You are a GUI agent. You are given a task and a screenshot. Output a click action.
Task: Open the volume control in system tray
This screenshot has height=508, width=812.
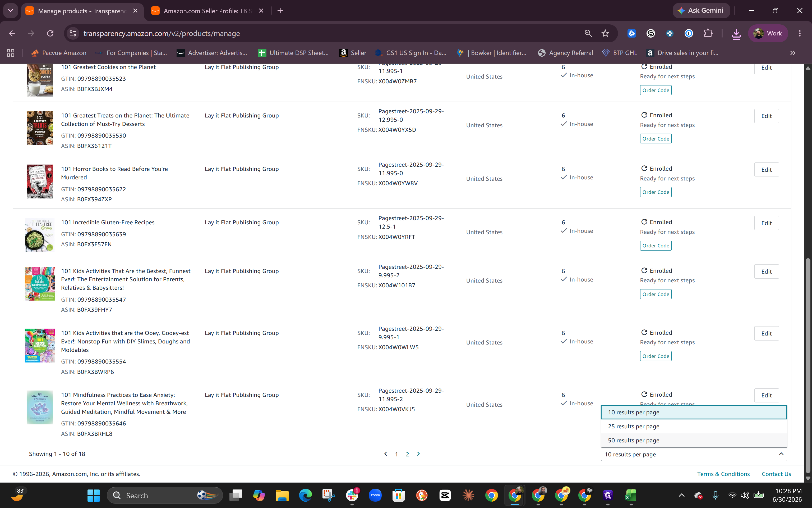(745, 495)
